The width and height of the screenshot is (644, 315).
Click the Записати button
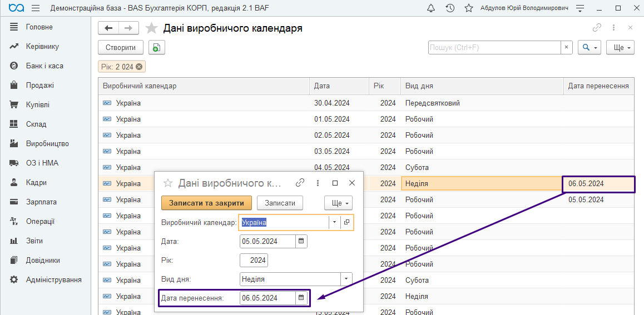pos(280,203)
